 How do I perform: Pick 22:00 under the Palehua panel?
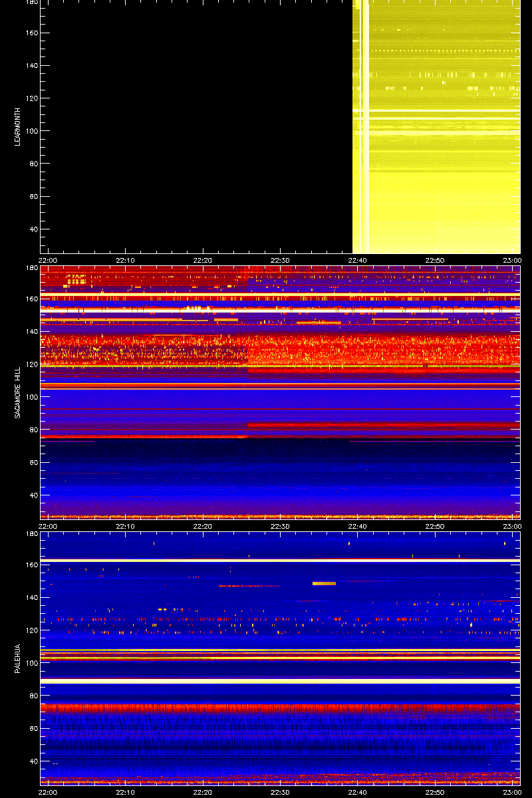48,792
